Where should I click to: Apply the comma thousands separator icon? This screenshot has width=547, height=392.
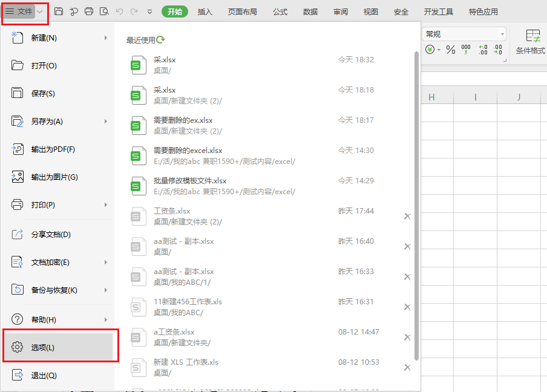pos(465,48)
